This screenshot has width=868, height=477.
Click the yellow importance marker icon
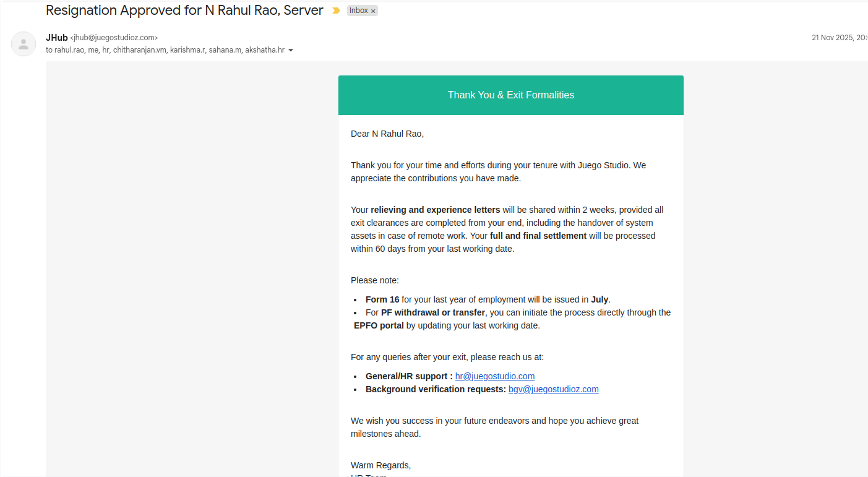coord(336,11)
